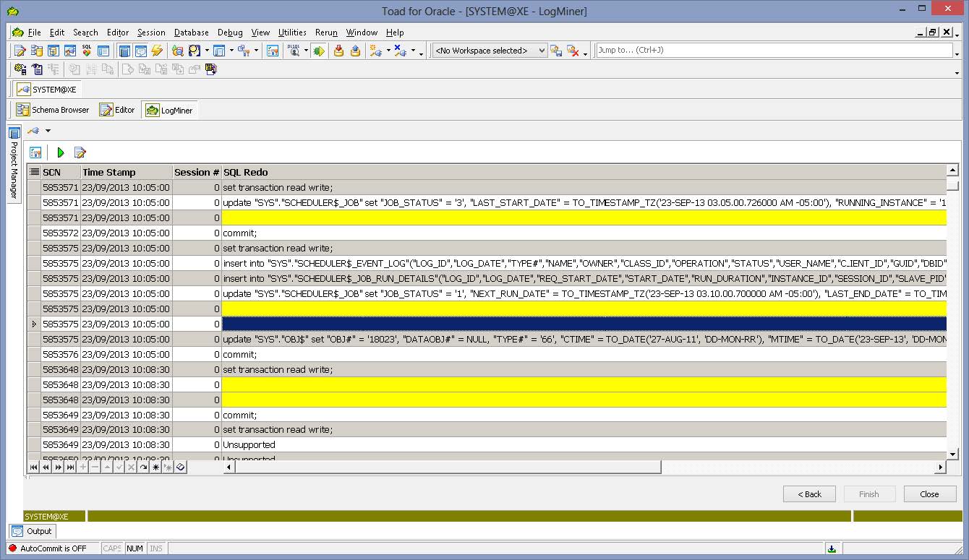
Task: Select the SYSTEM@XE connection tab
Action: pyautogui.click(x=48, y=90)
